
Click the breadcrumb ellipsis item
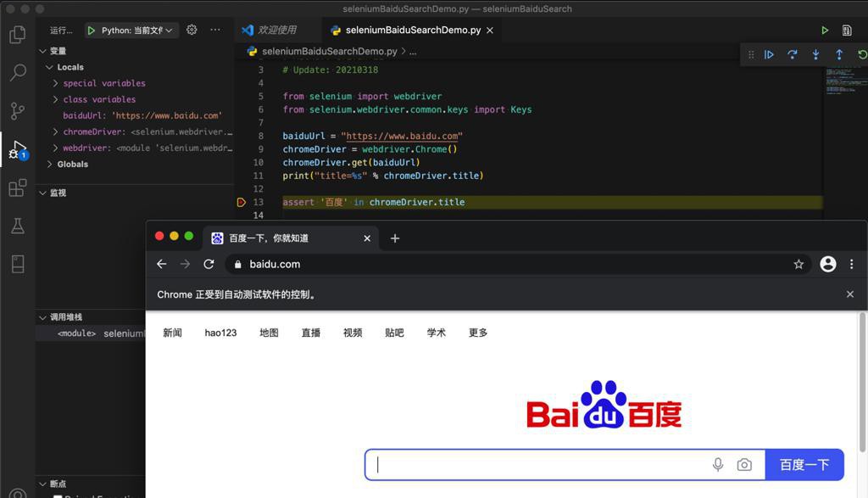[x=413, y=51]
